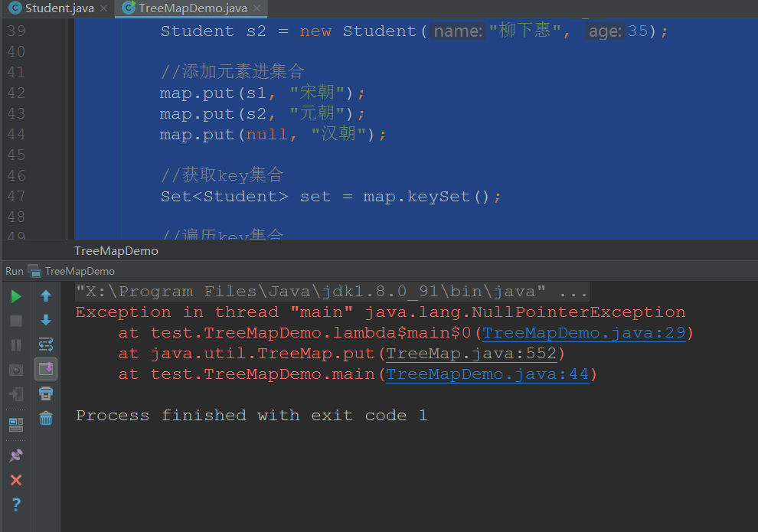Viewport: 758px width, 532px height.
Task: Click the Restore Layout icon
Action: click(16, 425)
